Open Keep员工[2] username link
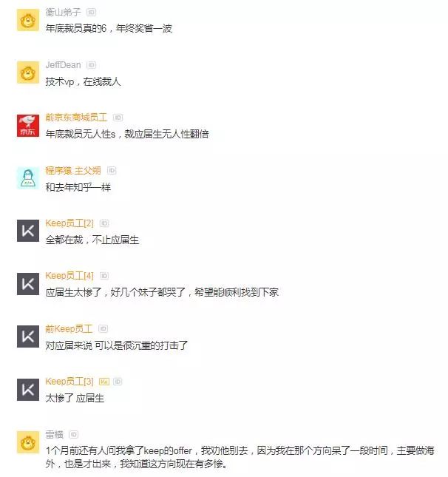 coord(69,223)
